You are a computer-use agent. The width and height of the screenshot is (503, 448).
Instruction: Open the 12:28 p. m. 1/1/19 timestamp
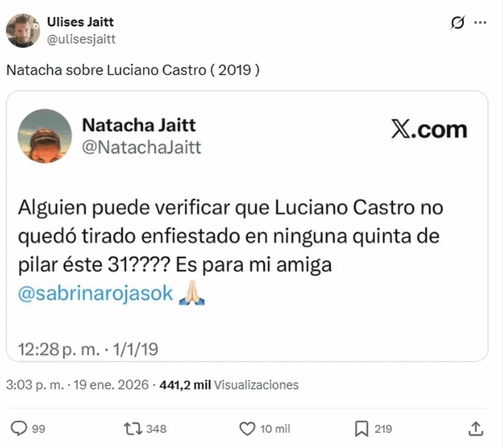[88, 349]
